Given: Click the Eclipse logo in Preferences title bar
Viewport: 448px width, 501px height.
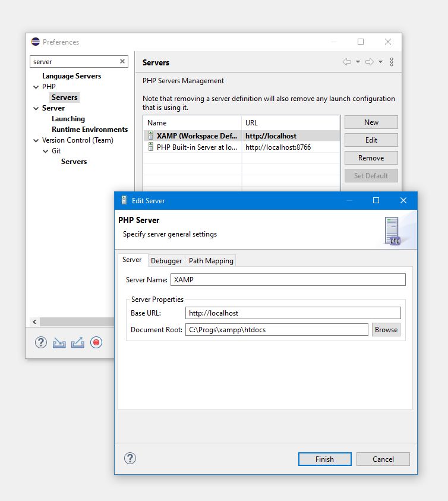Looking at the screenshot, I should 36,42.
